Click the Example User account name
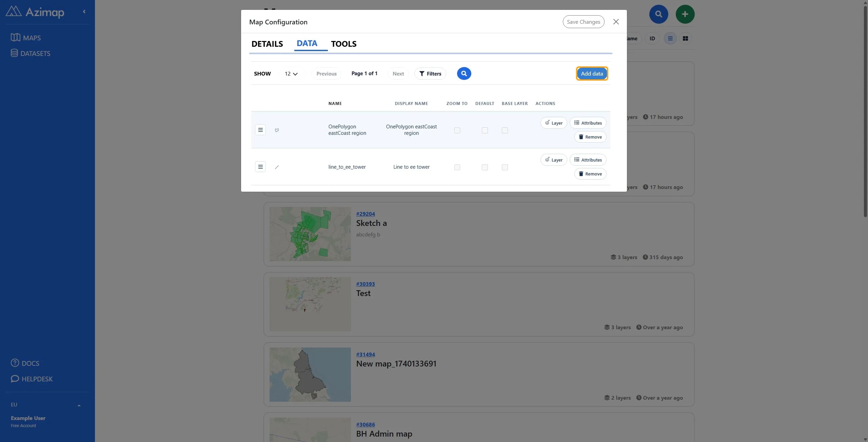 pos(28,418)
